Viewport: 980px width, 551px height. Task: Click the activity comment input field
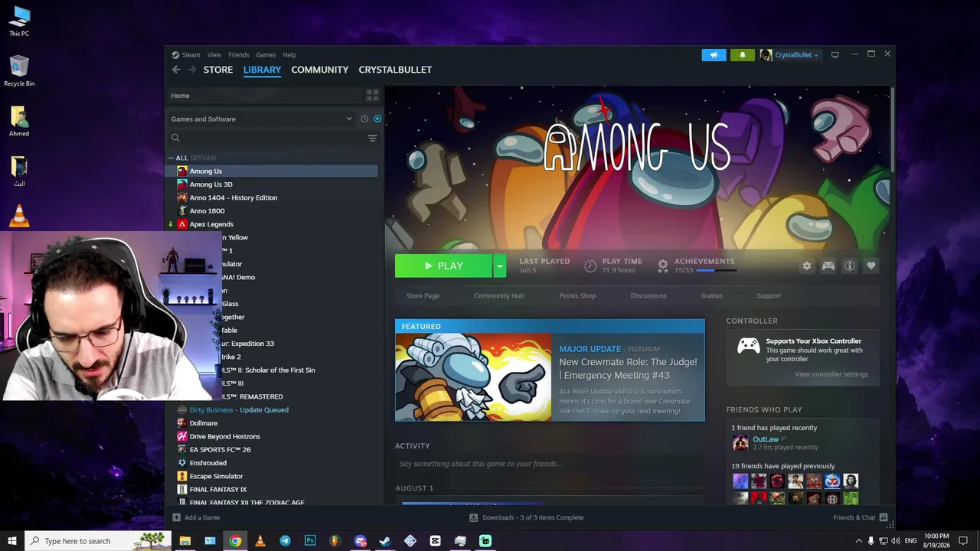[550, 464]
